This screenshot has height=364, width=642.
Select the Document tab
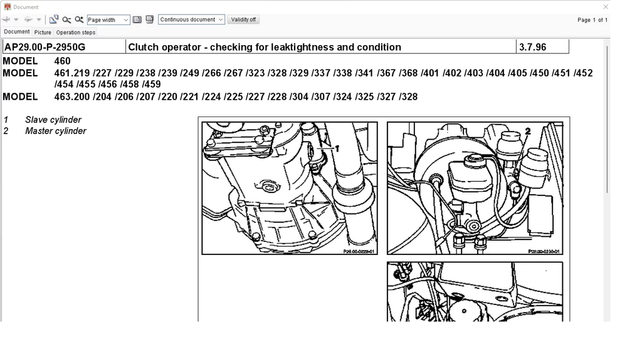(17, 31)
